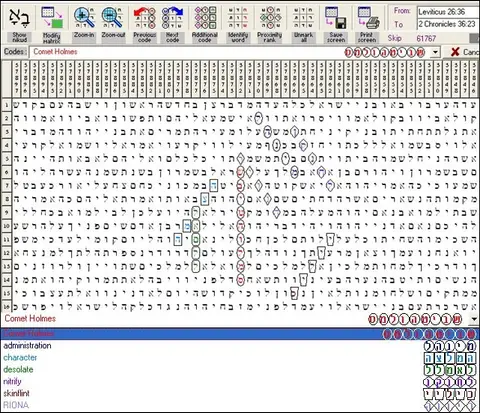Screen dimensions: 480x413
Task: Click the To field 2 Chronicles 36:23
Action: point(449,24)
